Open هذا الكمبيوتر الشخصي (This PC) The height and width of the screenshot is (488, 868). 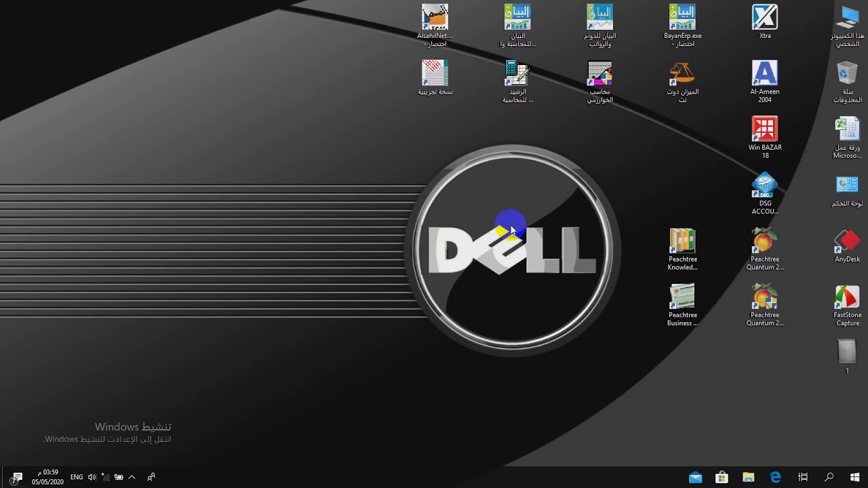[848, 26]
